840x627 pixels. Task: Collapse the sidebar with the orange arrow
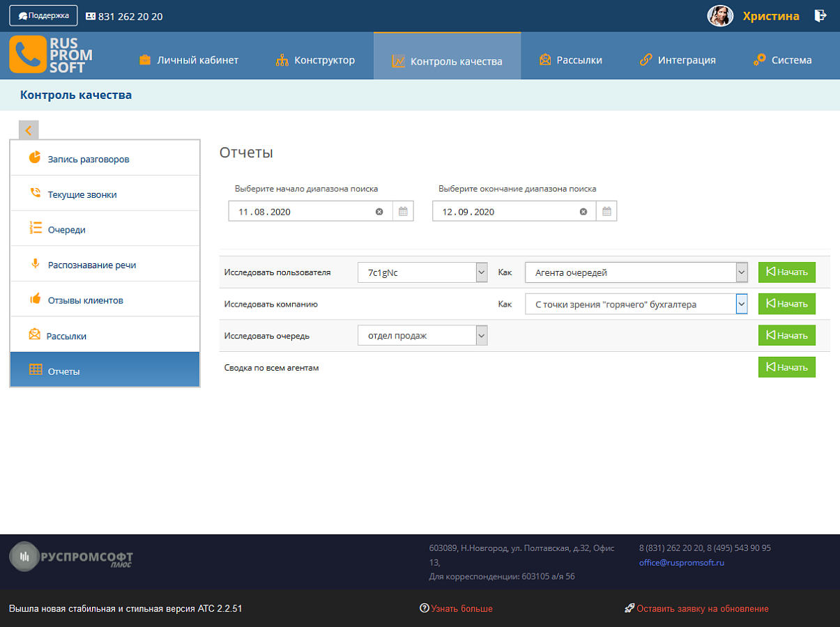[29, 130]
